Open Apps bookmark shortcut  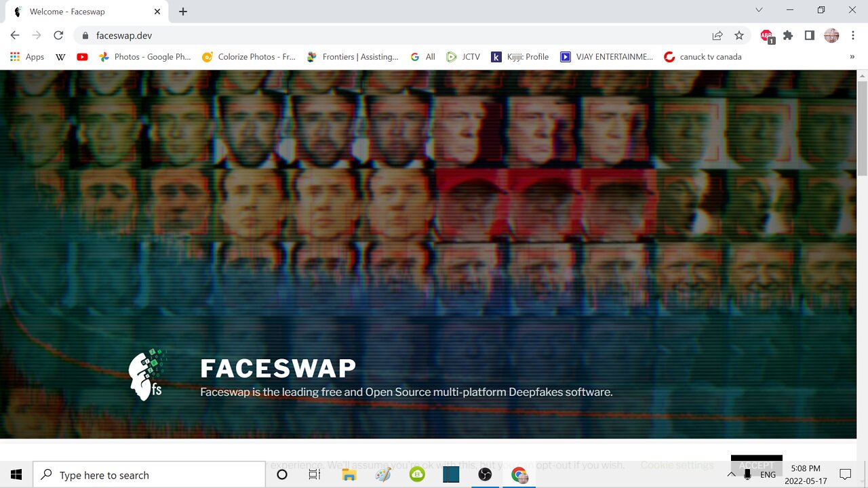(27, 57)
